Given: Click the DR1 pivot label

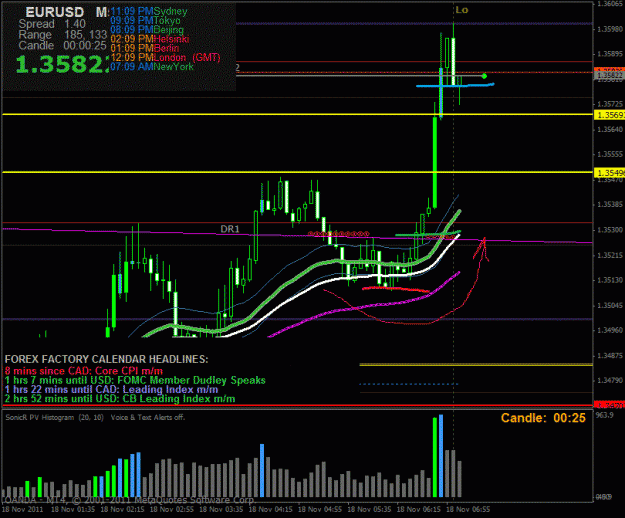Looking at the screenshot, I should click(x=230, y=229).
